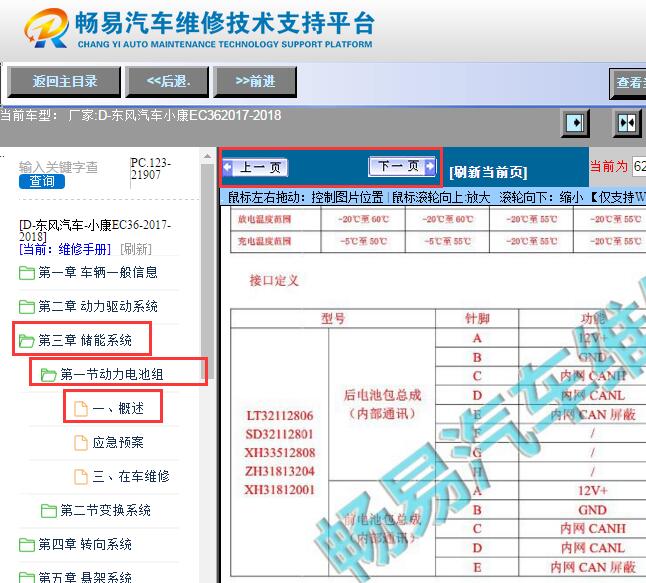Click folder icon beside 第四章 转向系统
The width and height of the screenshot is (646, 583).
(27, 545)
